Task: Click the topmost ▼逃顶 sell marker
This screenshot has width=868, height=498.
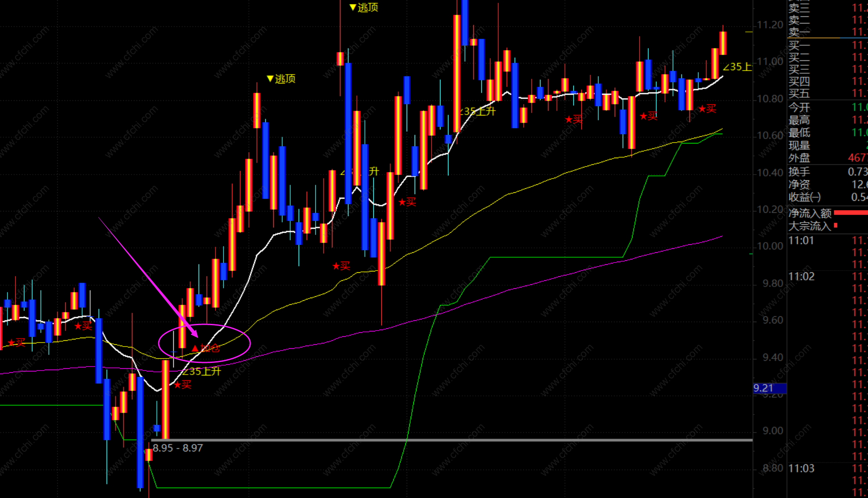Action: 364,7
